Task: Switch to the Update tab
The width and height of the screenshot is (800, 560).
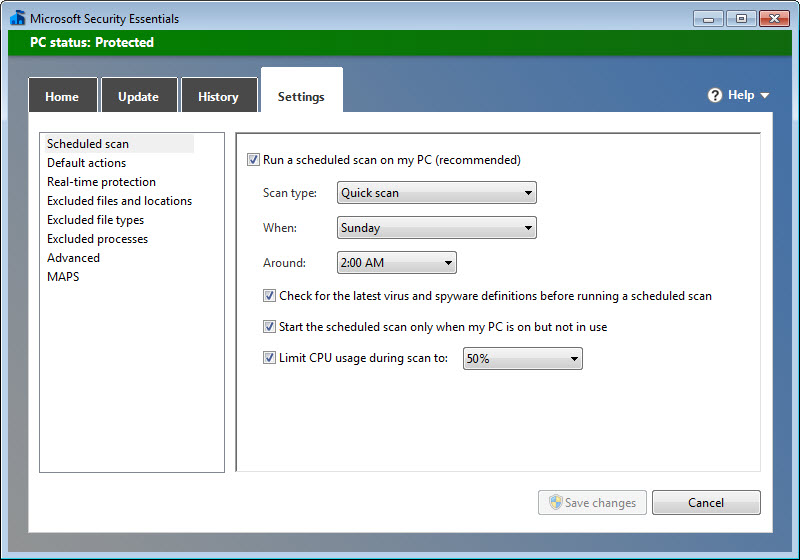Action: (139, 95)
